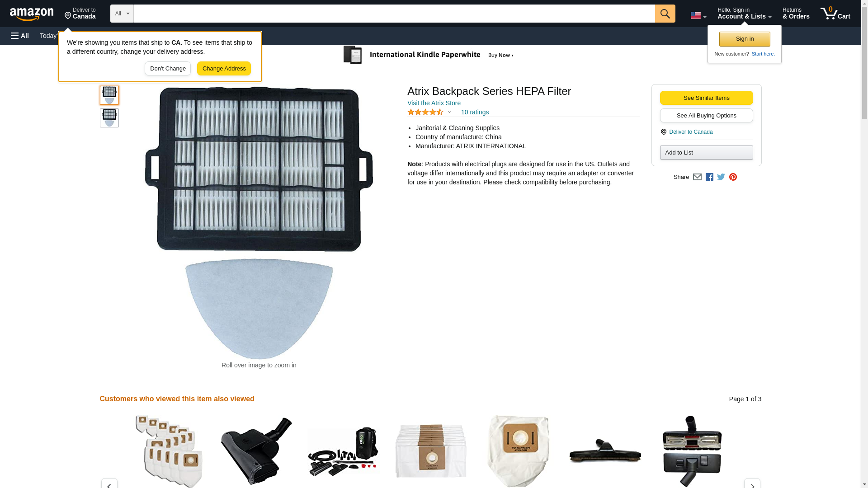Share product on Pinterest icon
The image size is (868, 488).
pyautogui.click(x=733, y=177)
